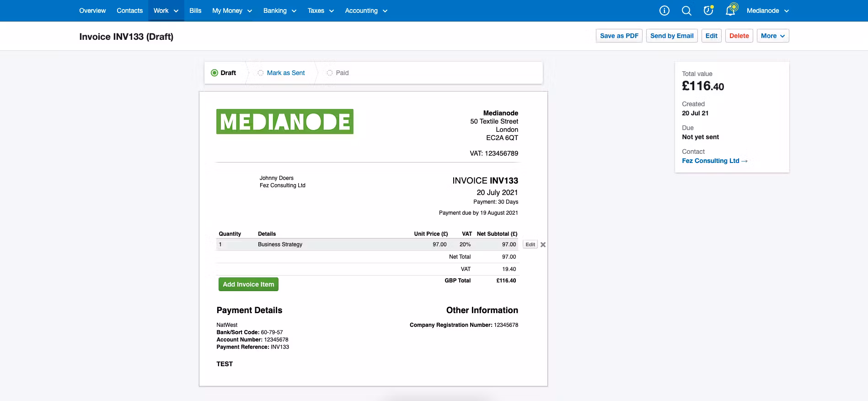Expand the My Money dropdown
The image size is (868, 401).
click(232, 11)
